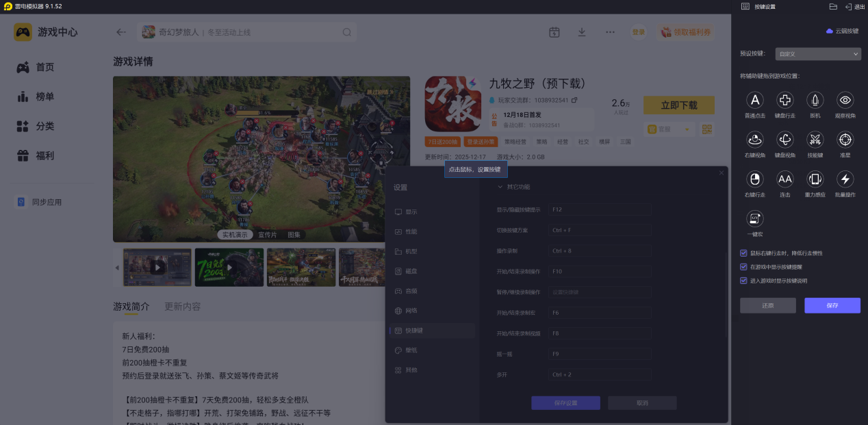The width and height of the screenshot is (868, 425).
Task: Click the purple 保存 button in key panel
Action: (x=832, y=305)
